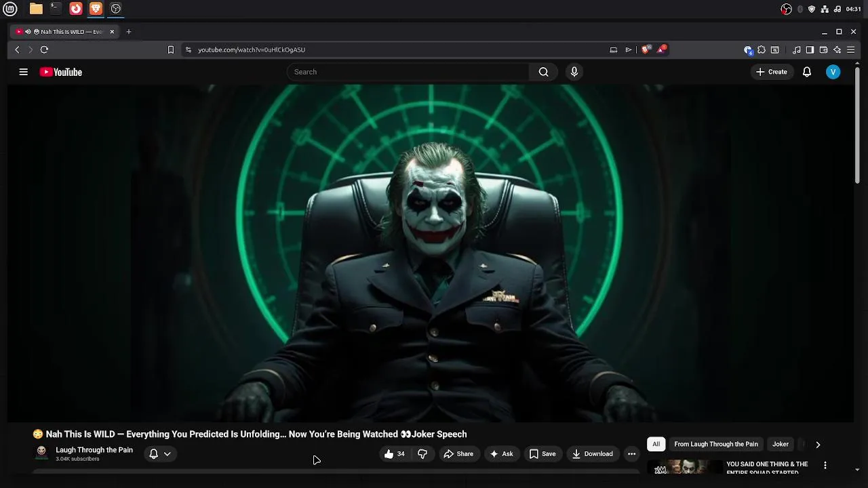
Task: Bookmark this page in address bar
Action: (171, 49)
